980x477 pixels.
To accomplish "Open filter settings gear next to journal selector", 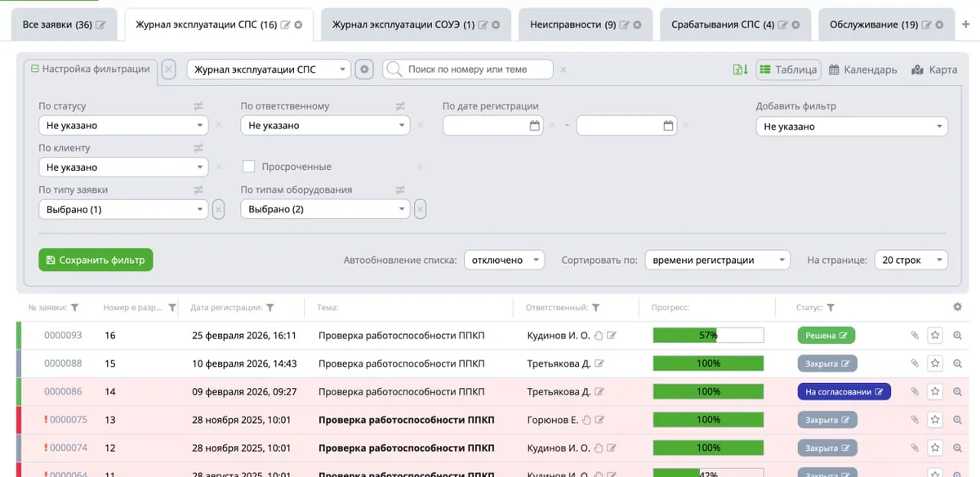I will click(x=364, y=69).
